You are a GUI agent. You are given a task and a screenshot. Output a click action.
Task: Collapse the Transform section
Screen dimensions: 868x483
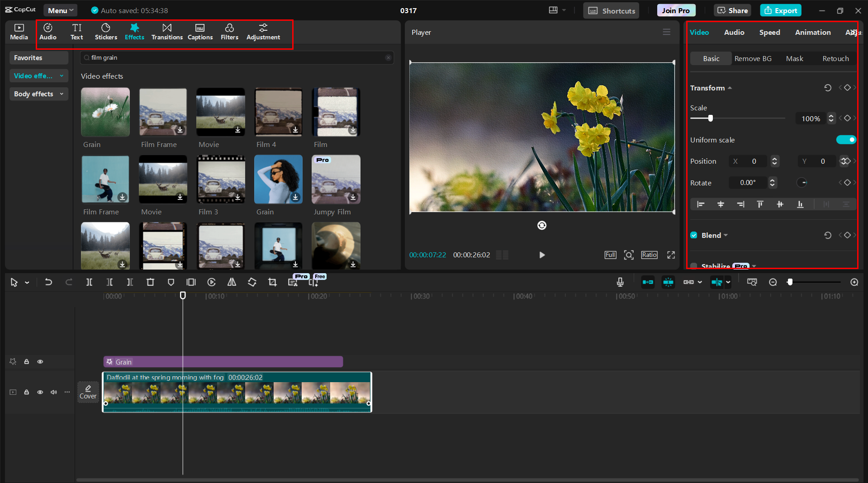(x=730, y=88)
